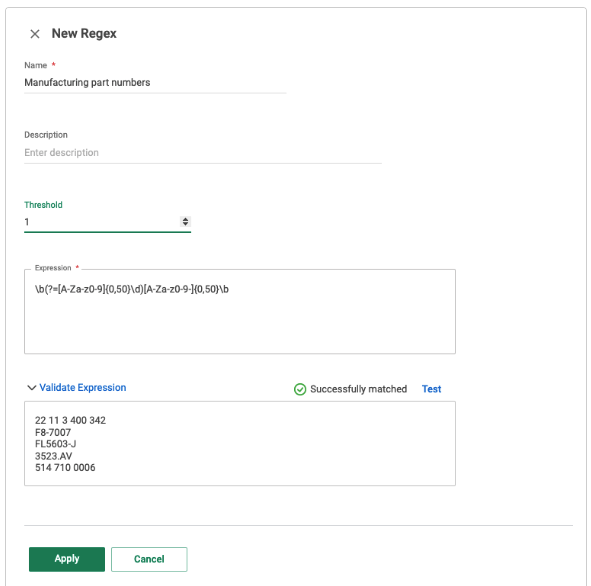Click the F8-7007 line in test box
This screenshot has width=591, height=586.
pos(53,432)
